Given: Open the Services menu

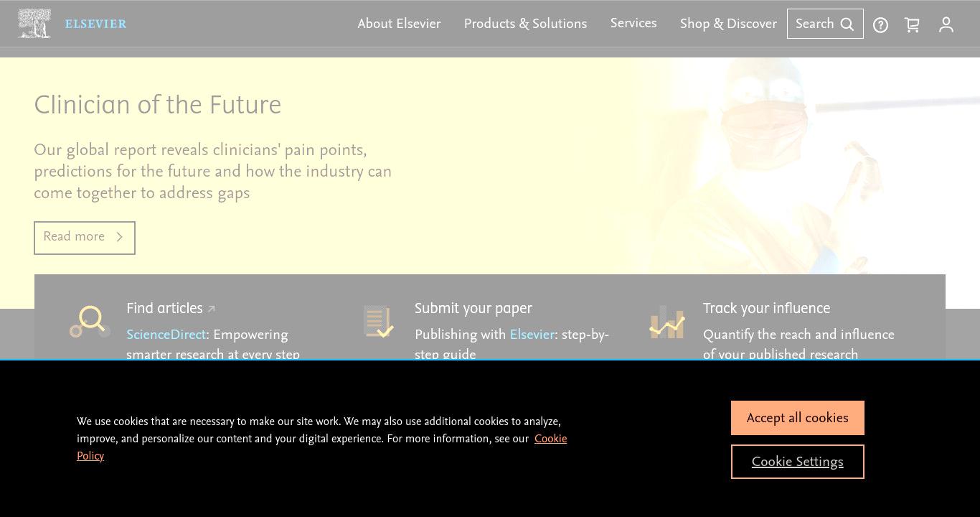Looking at the screenshot, I should tap(633, 24).
